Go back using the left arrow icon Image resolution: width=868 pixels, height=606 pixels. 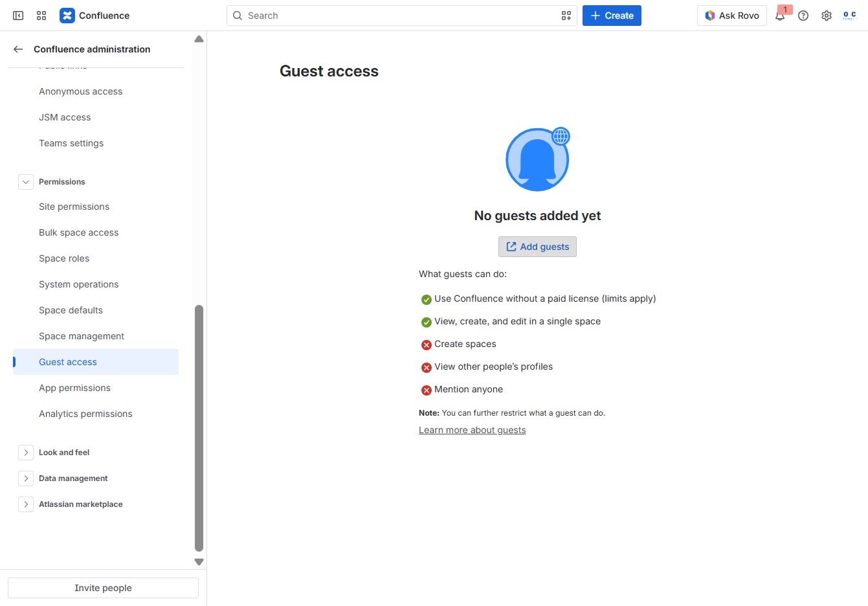[18, 49]
